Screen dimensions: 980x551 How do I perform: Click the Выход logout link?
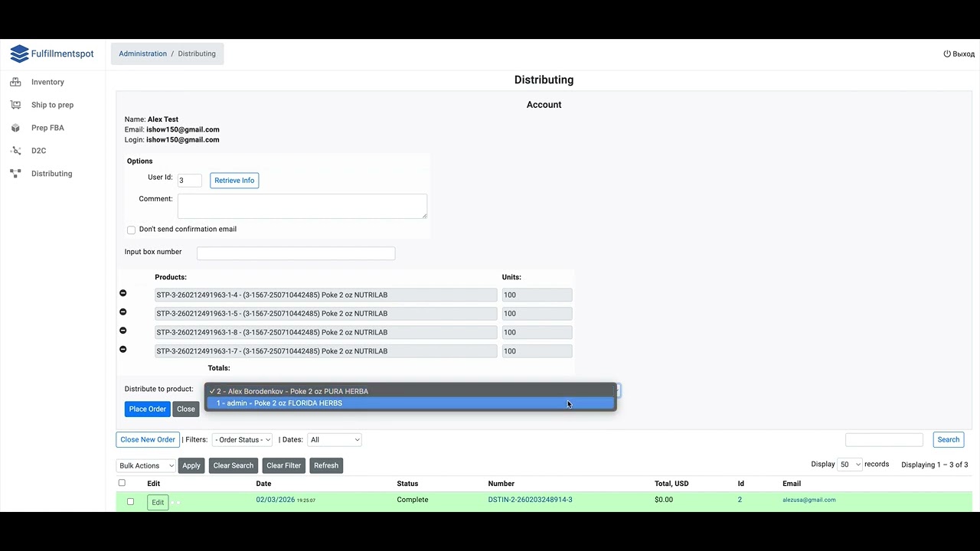point(963,54)
